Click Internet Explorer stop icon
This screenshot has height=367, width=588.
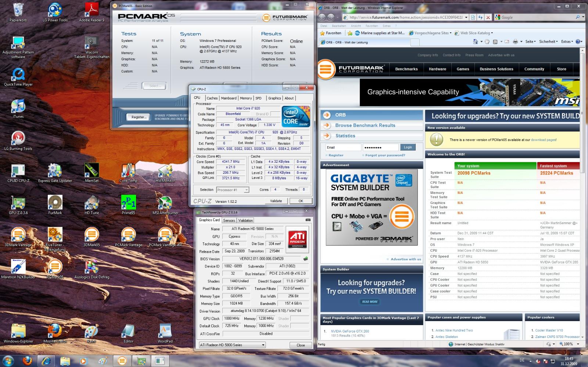tap(488, 17)
